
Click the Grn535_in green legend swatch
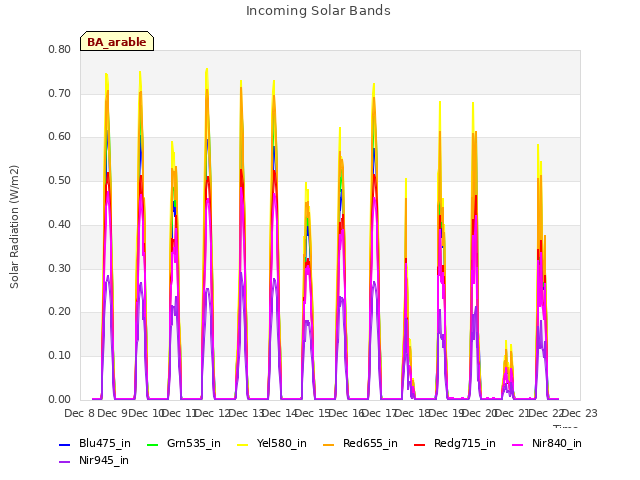pos(152,444)
